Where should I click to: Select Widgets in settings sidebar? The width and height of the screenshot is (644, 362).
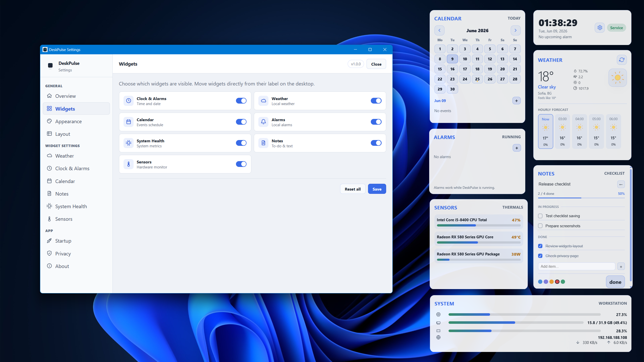(x=76, y=109)
